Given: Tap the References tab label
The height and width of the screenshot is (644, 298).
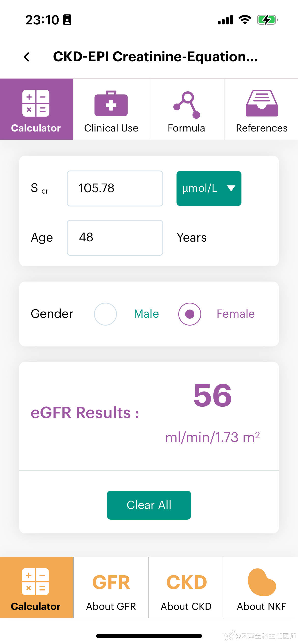Looking at the screenshot, I should click(262, 128).
